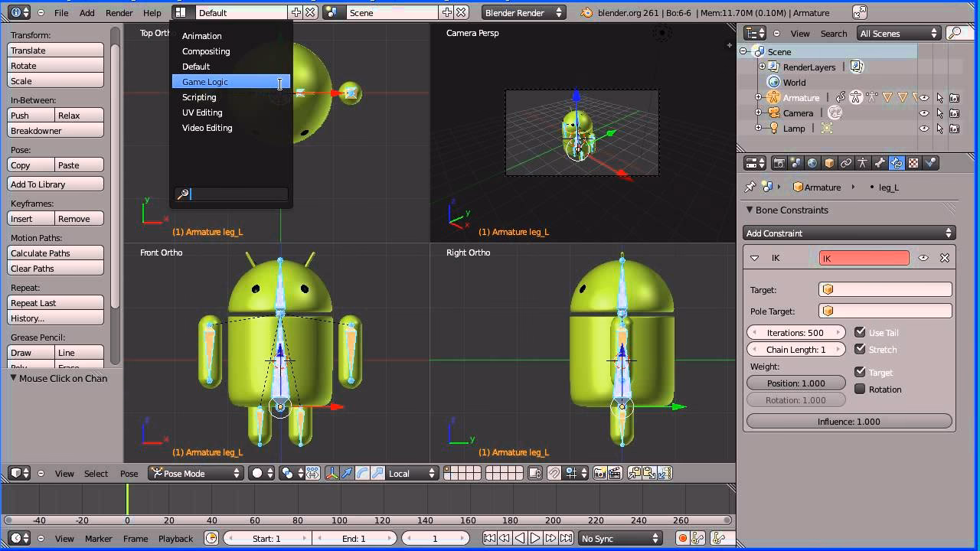The height and width of the screenshot is (551, 980).
Task: Enable the translate manipulator arrow icon
Action: tap(347, 473)
